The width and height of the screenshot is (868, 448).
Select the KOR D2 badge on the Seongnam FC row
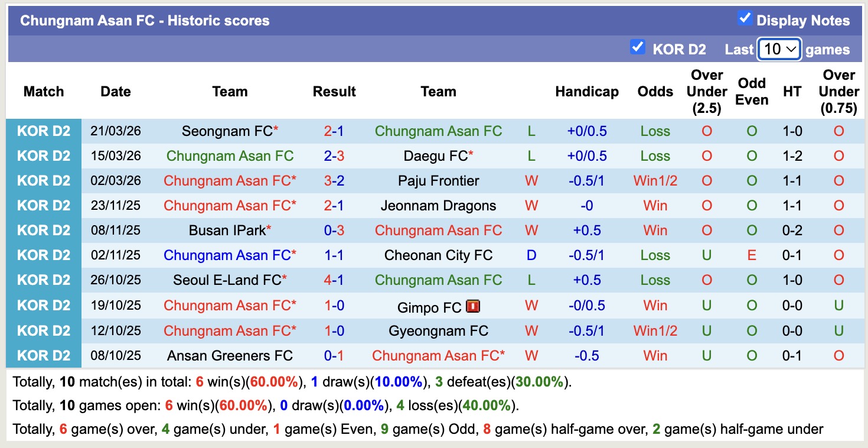(44, 131)
